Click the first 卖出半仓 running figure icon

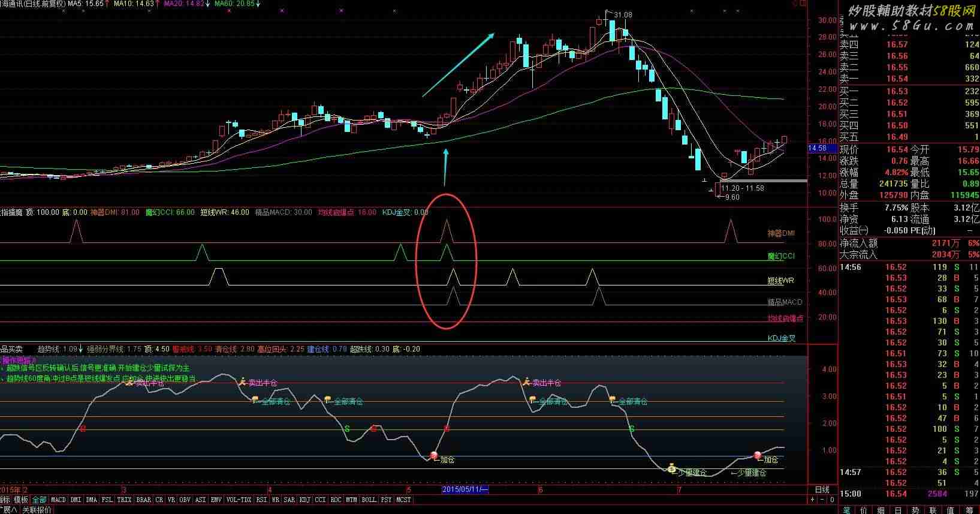(x=128, y=381)
